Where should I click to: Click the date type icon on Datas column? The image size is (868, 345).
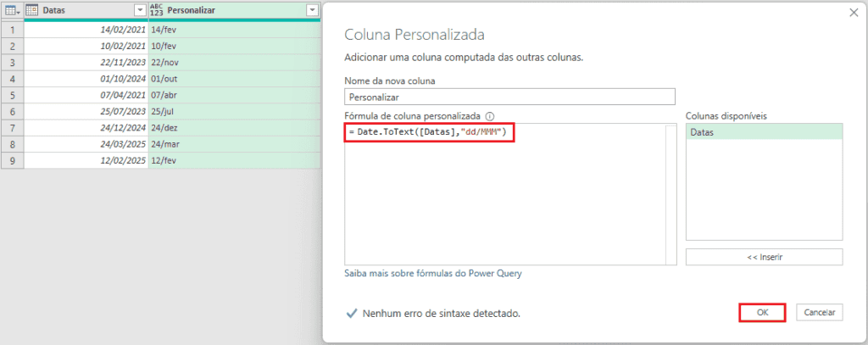[32, 10]
